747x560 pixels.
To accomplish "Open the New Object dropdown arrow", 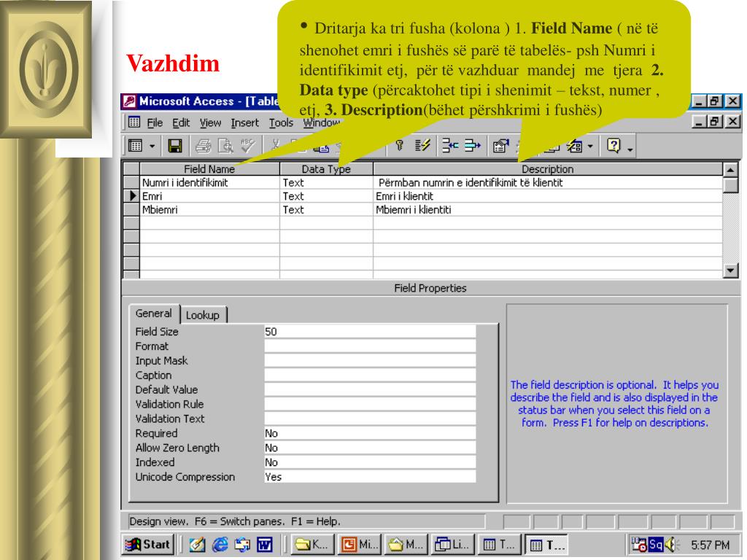I will tap(590, 146).
